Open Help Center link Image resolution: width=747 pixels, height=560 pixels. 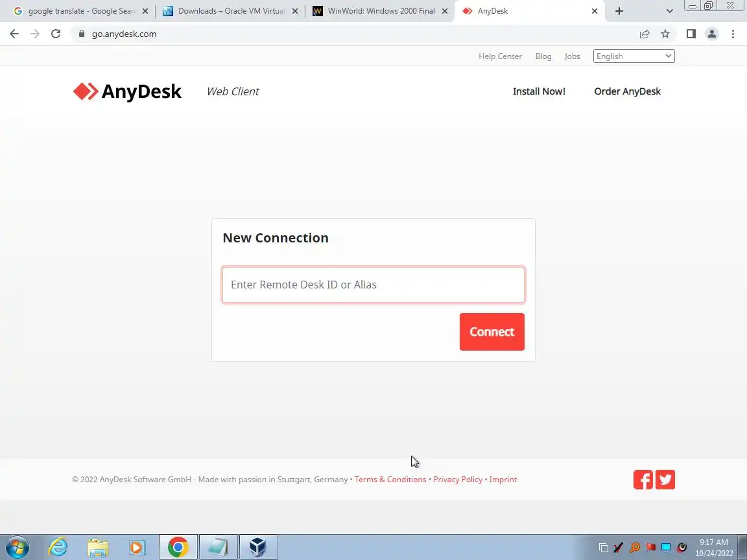pos(500,56)
